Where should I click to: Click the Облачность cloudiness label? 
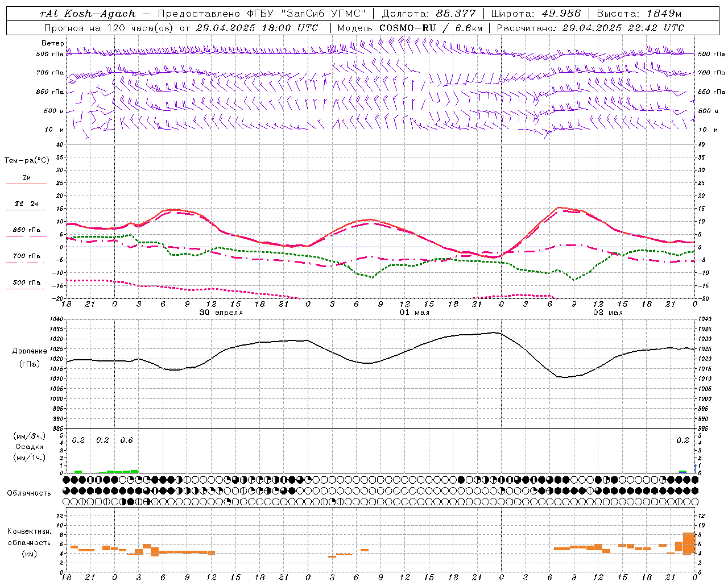(x=29, y=493)
